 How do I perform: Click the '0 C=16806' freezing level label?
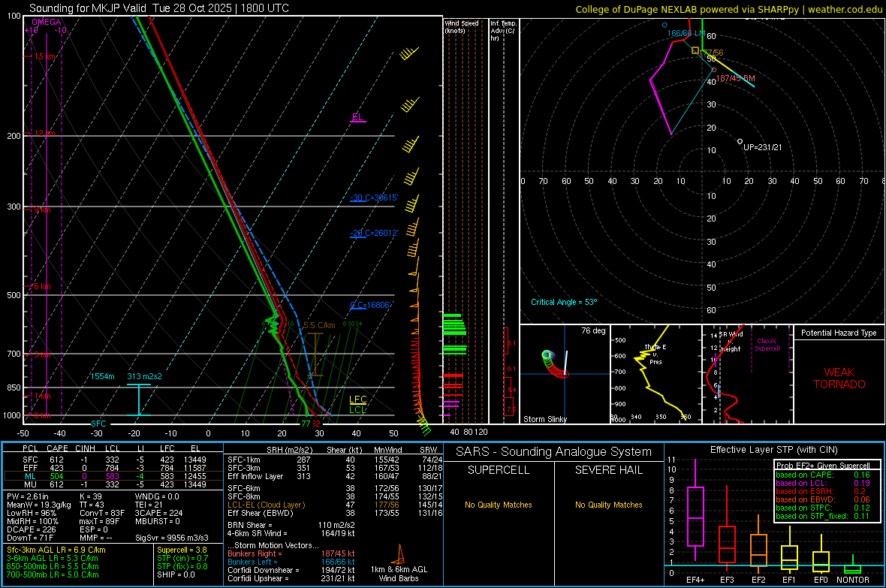point(371,305)
